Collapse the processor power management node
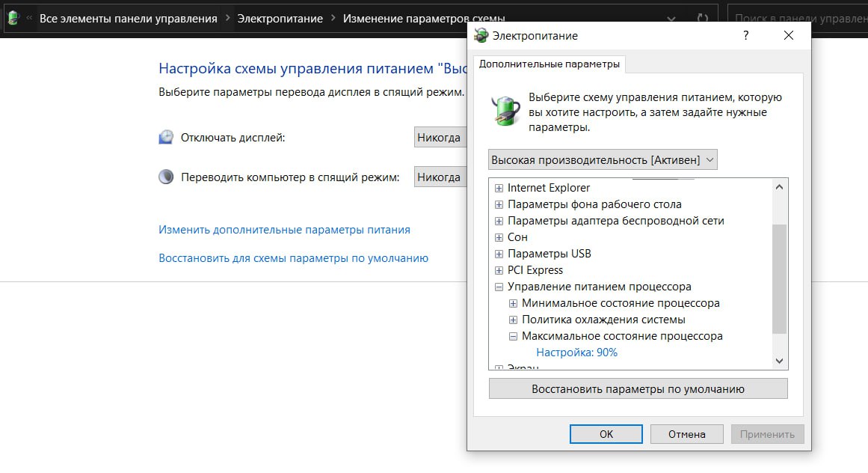The width and height of the screenshot is (868, 473). 499,287
